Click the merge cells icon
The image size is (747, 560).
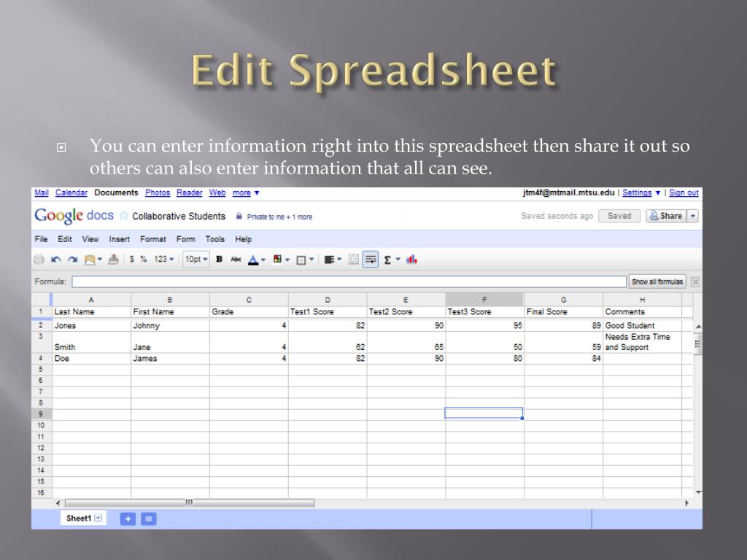coord(354,260)
